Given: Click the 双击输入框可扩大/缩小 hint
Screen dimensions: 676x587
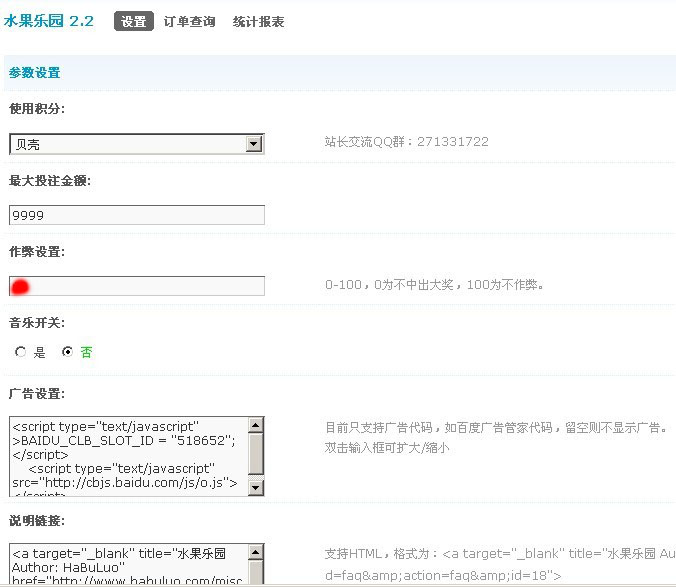Looking at the screenshot, I should click(x=387, y=448).
